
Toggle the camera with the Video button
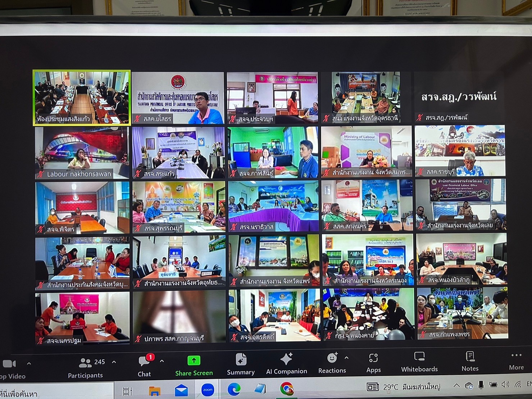coord(10,368)
